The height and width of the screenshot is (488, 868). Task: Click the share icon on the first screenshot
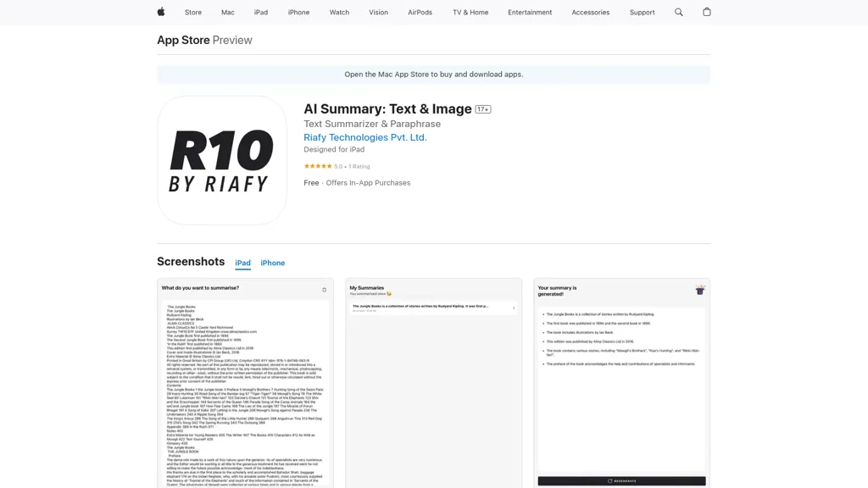click(x=325, y=289)
